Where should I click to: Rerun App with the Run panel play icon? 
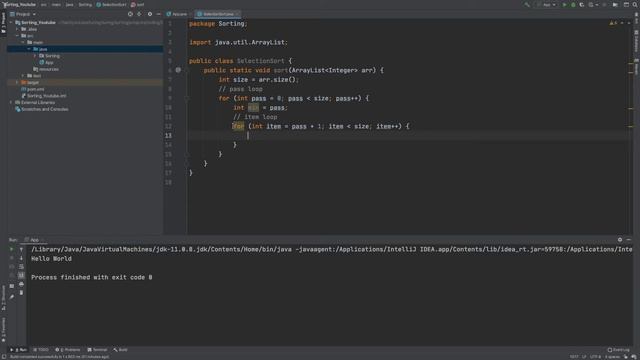pyautogui.click(x=11, y=249)
